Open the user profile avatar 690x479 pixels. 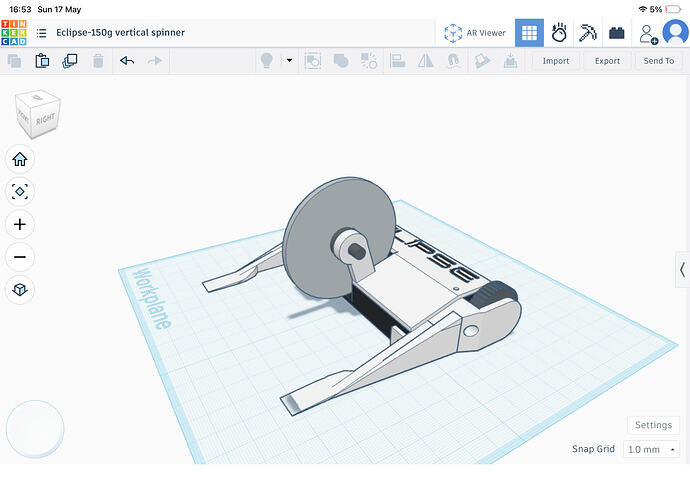click(x=675, y=33)
